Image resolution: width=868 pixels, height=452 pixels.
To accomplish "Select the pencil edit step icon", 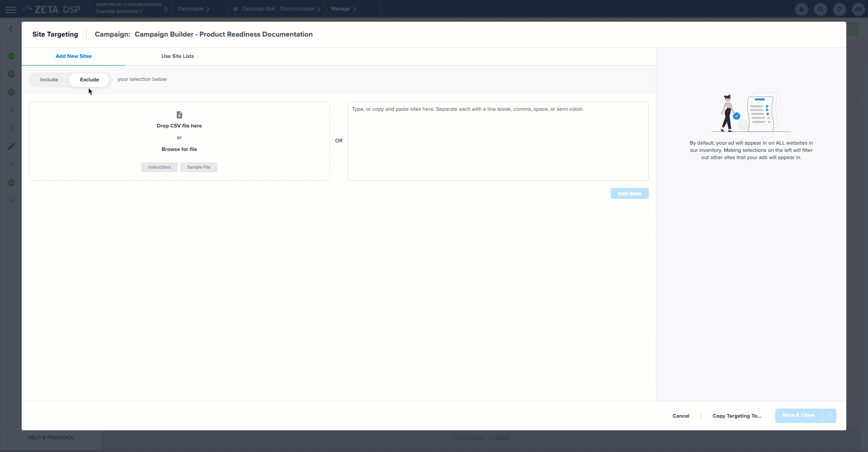I will coord(11,146).
